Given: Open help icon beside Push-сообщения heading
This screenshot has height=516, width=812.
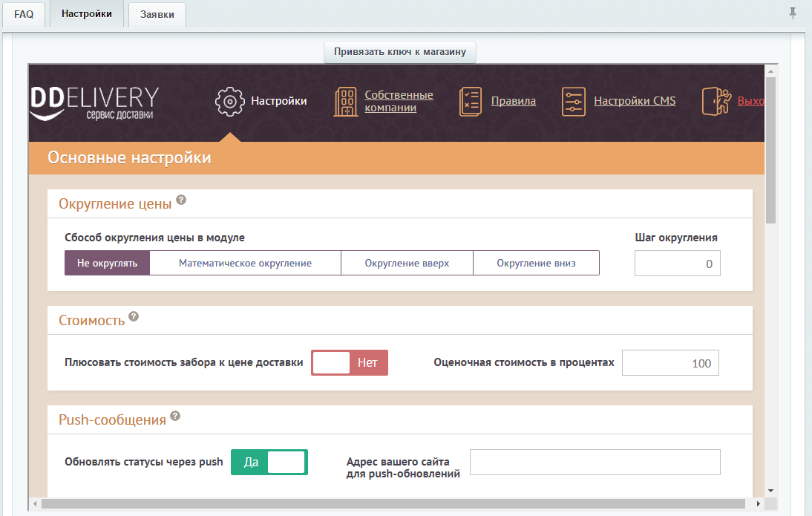Looking at the screenshot, I should point(175,416).
